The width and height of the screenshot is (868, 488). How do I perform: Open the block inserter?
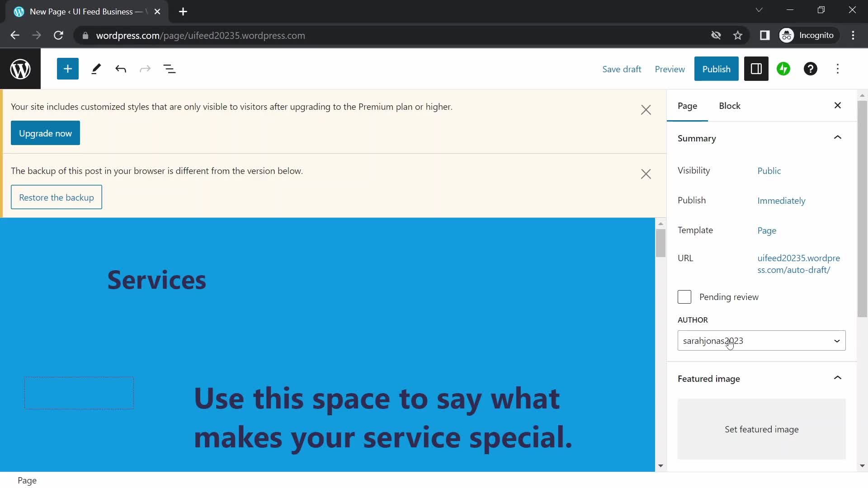(x=67, y=69)
